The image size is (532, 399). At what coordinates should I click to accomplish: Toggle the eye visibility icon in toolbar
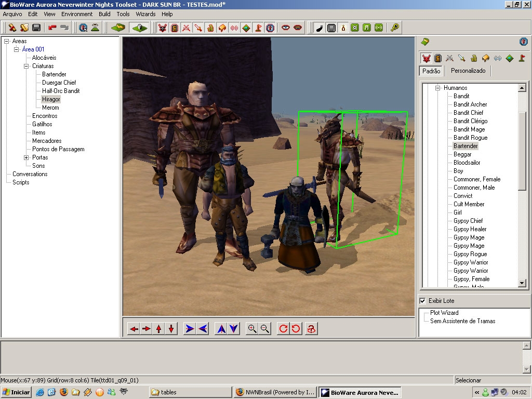[285, 28]
